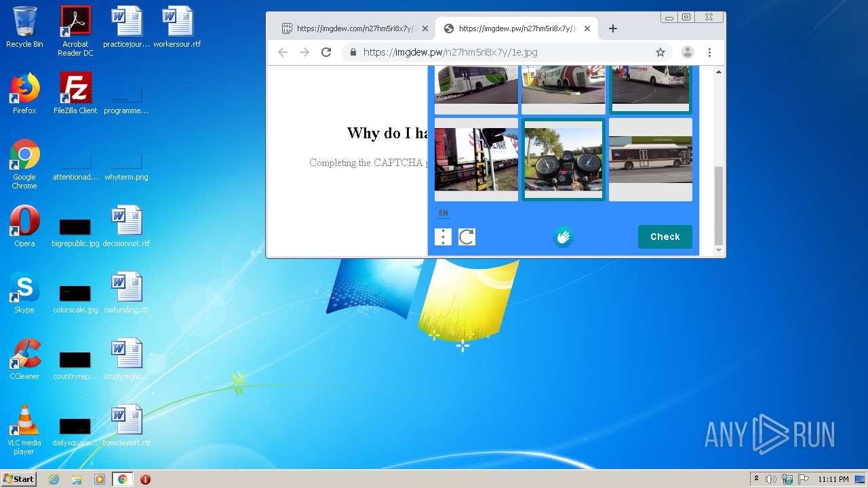Launch VLC media player shortcut

24,430
